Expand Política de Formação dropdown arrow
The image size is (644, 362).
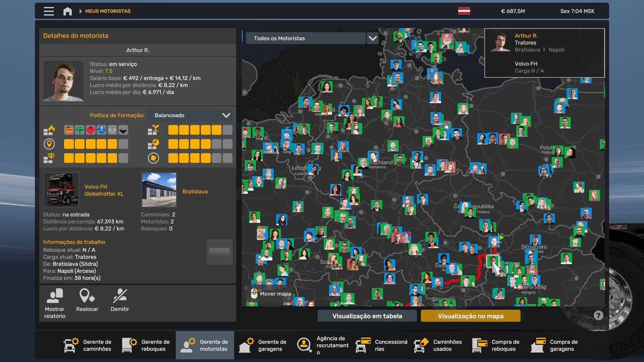(x=226, y=115)
